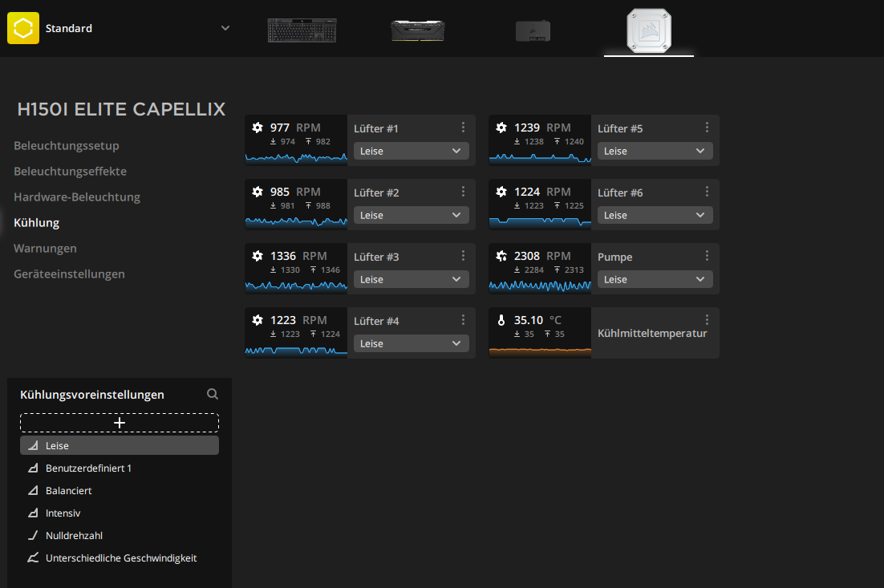Click the Pumpe RPM graph
Image resolution: width=884 pixels, height=588 pixels.
(540, 286)
